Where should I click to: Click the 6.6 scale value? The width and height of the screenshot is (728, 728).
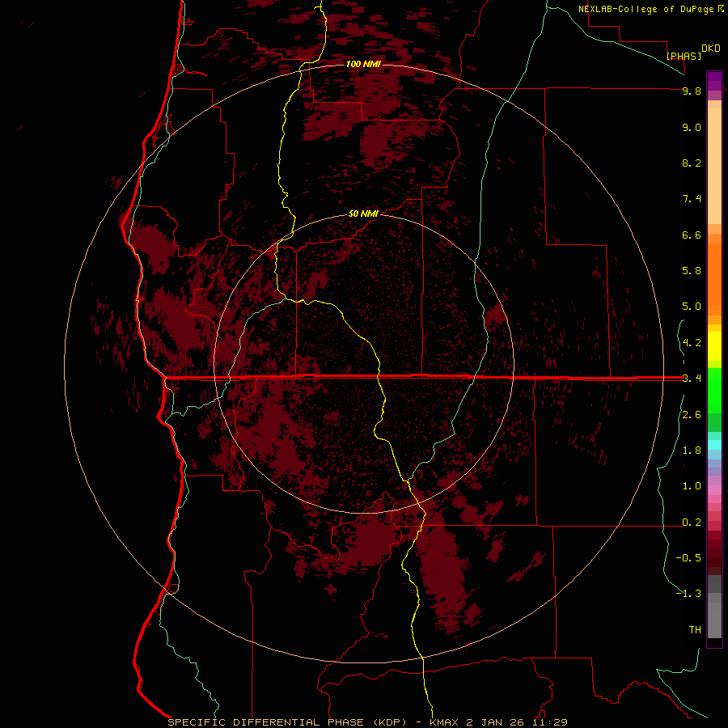(692, 235)
